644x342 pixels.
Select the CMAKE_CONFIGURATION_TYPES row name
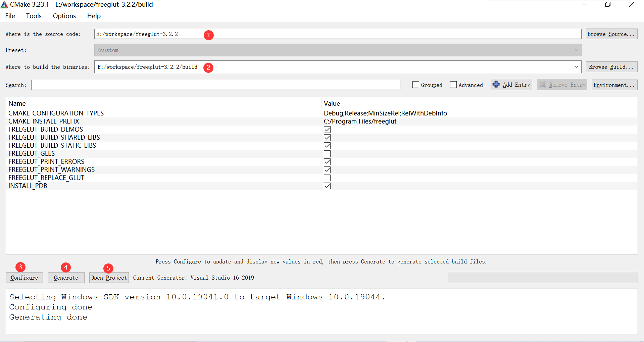(56, 113)
